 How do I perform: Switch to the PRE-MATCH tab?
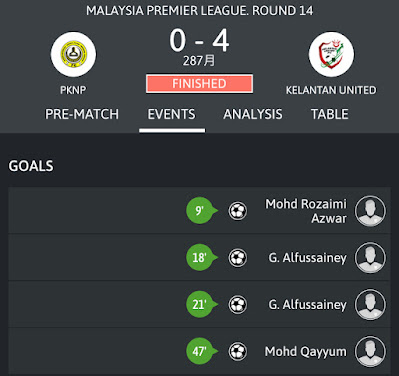pos(82,114)
